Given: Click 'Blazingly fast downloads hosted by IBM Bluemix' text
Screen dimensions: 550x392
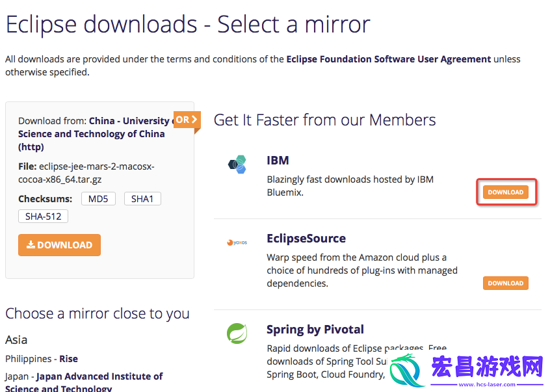Looking at the screenshot, I should coord(350,186).
